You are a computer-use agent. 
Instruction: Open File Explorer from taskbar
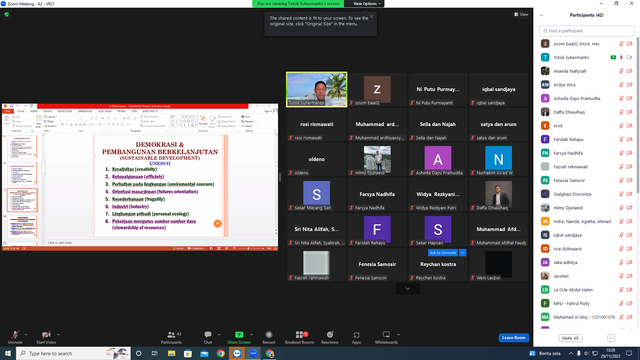[x=171, y=353]
